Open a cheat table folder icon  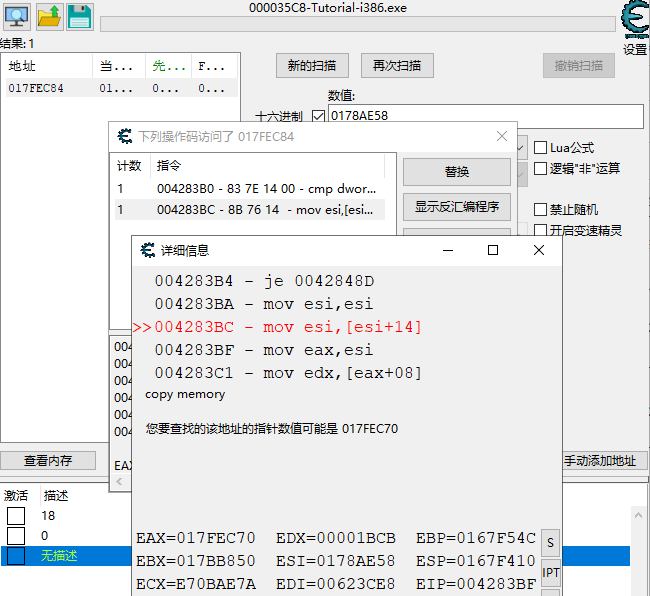[49, 17]
